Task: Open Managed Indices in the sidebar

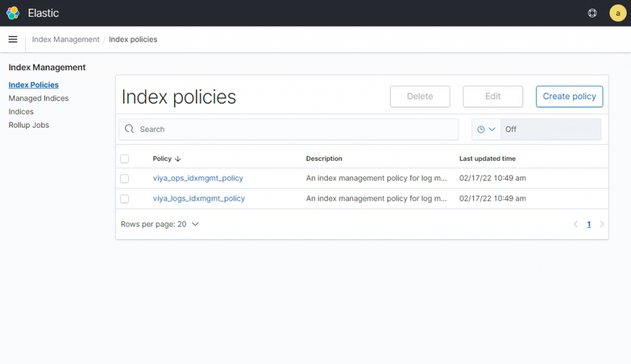Action: click(x=39, y=98)
